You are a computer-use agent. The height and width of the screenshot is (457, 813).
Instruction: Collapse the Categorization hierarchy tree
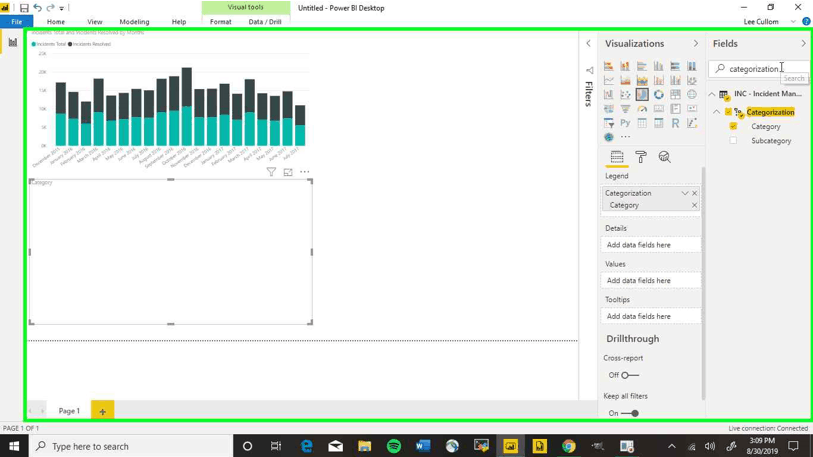coord(717,112)
